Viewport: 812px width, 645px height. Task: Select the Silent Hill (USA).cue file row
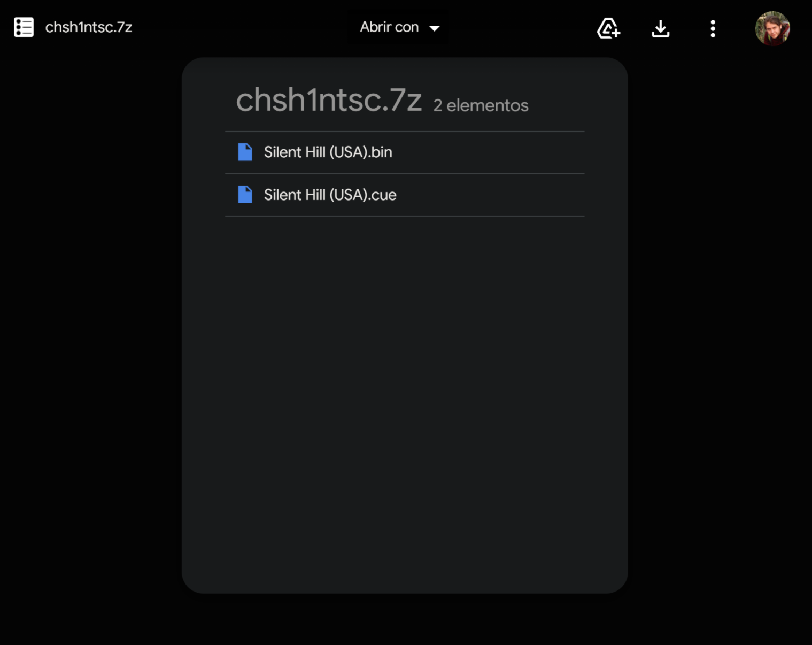pos(405,195)
